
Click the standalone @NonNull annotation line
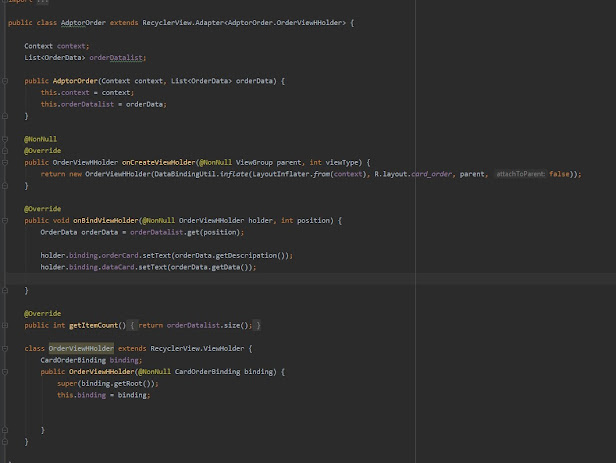[41, 139]
